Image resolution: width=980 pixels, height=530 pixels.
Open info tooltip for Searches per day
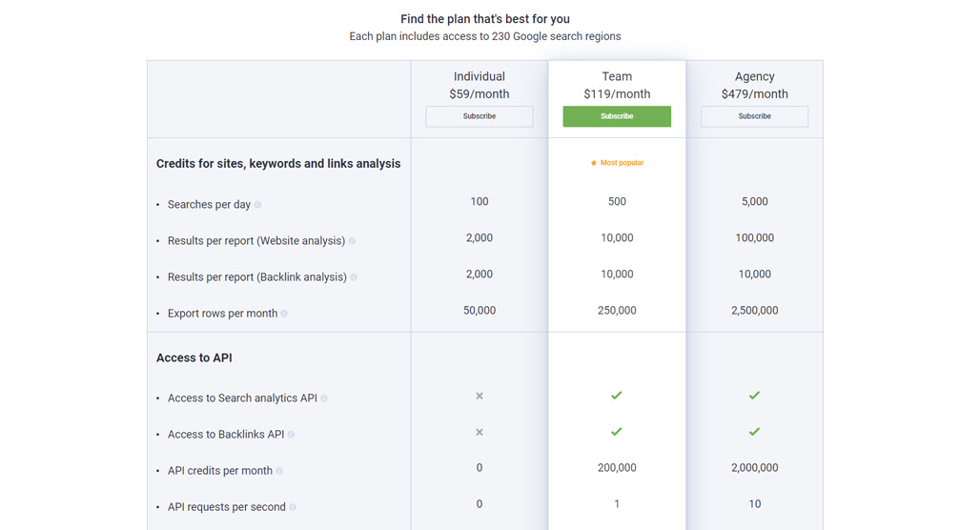pos(257,204)
